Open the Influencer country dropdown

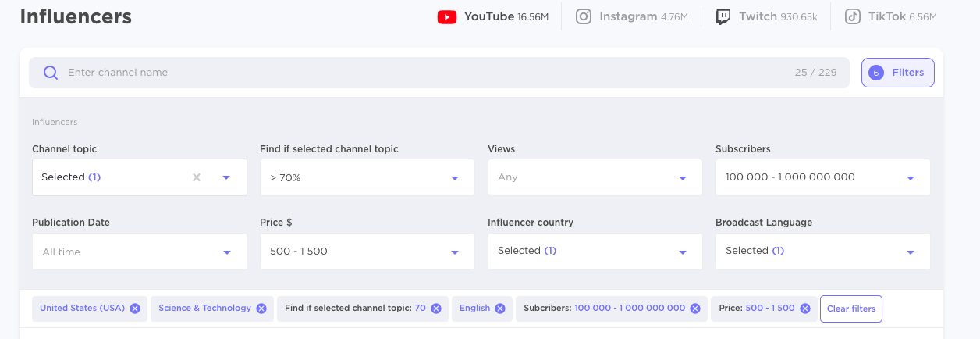coord(595,252)
